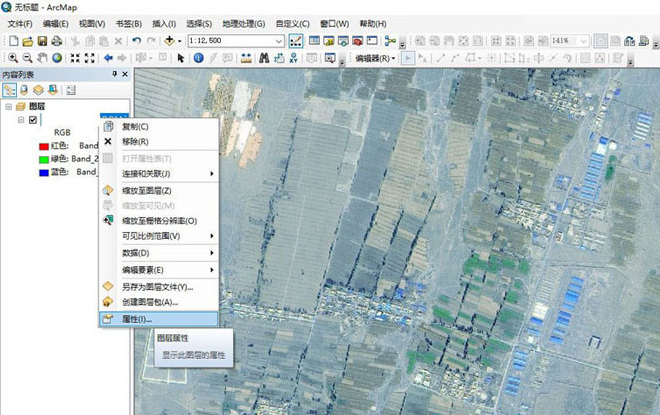Save the current map document

point(42,41)
